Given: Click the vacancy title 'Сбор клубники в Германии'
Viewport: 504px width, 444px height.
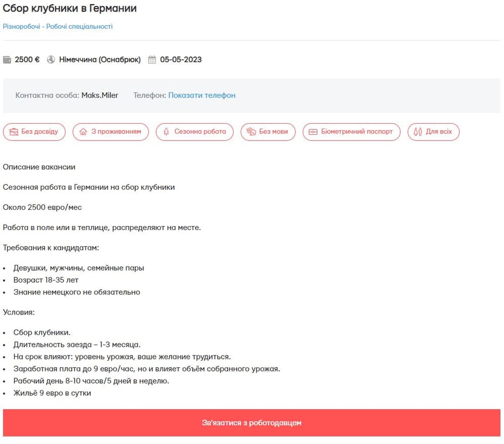Looking at the screenshot, I should click(71, 8).
